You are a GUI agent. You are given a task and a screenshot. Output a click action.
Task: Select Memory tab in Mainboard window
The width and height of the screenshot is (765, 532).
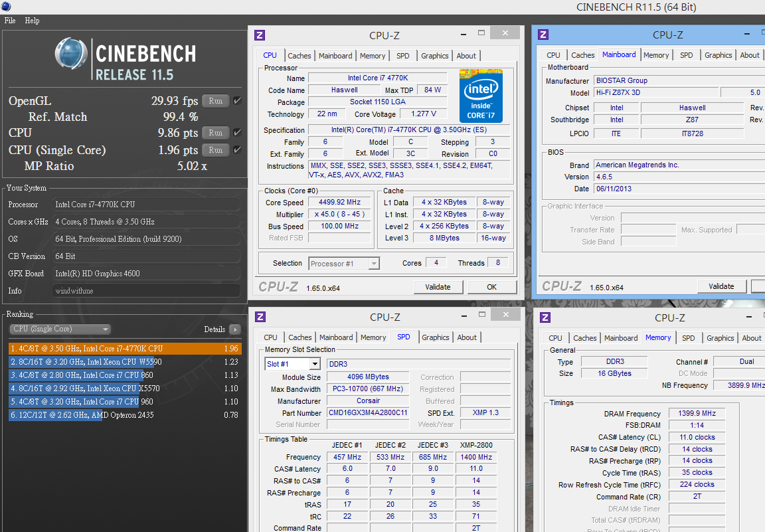pos(655,55)
